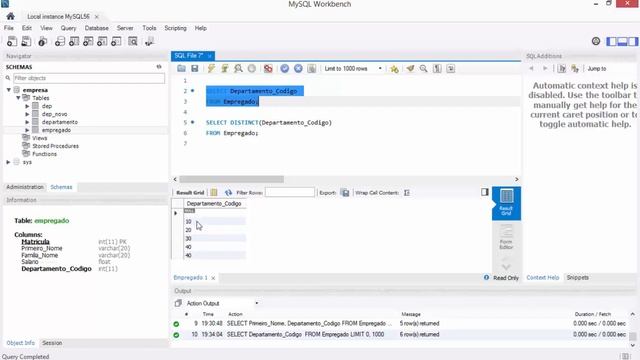640x360 pixels.
Task: Switch to the Session tab
Action: (x=52, y=343)
